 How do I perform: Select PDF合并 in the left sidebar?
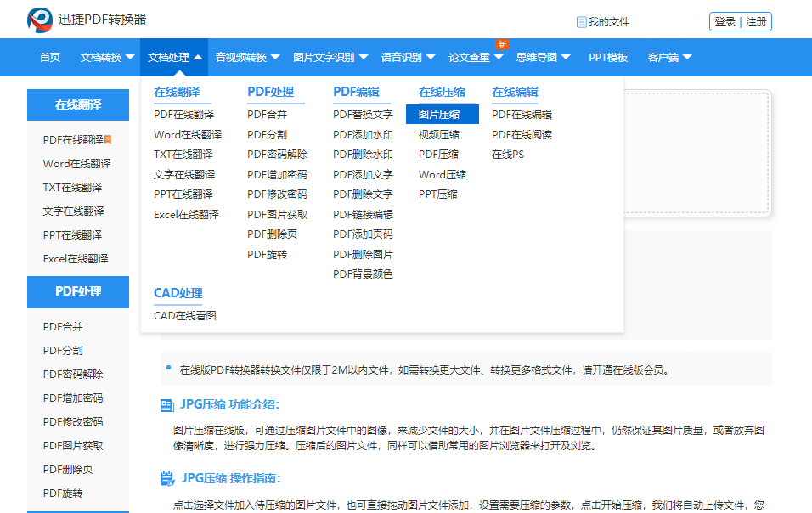tap(63, 327)
